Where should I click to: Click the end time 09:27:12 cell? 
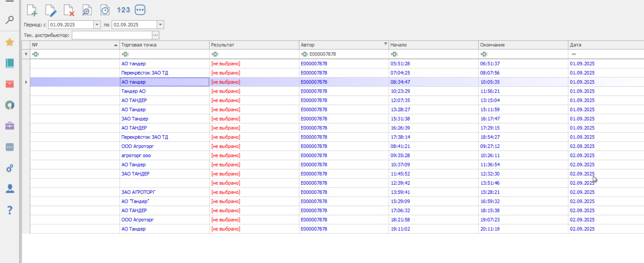(x=523, y=147)
